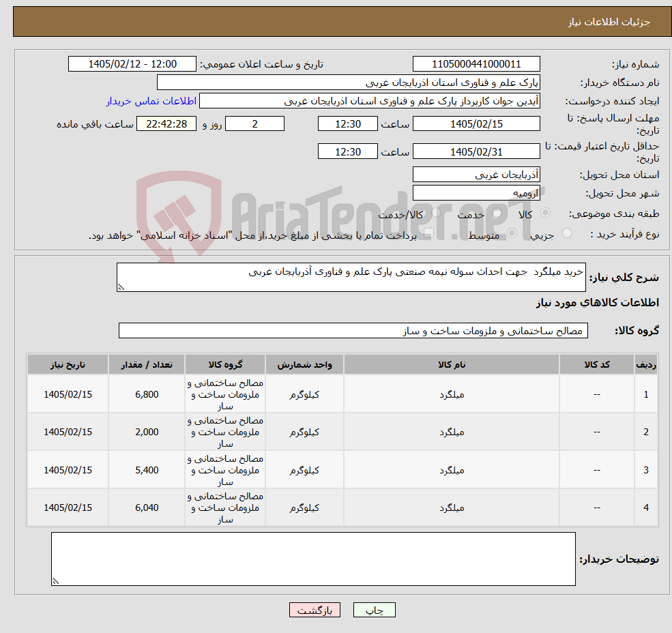The image size is (672, 633).
Task: Select the خدمت radio button
Action: click(497, 213)
